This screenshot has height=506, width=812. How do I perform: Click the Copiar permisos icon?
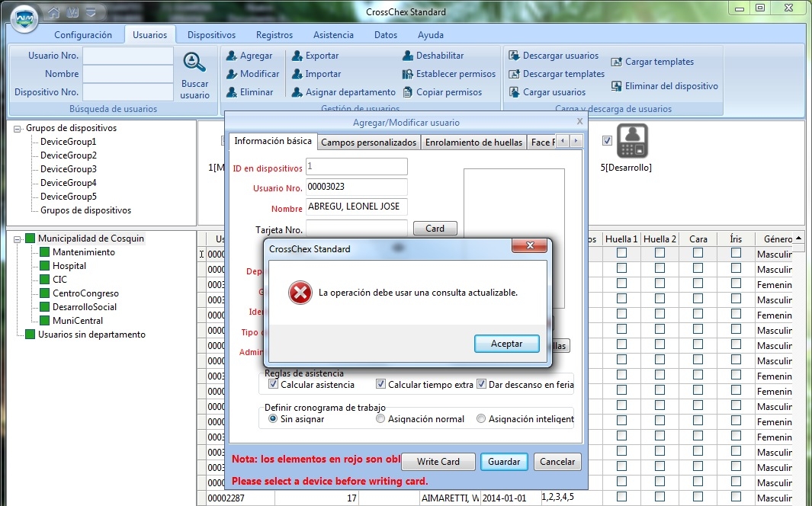pyautogui.click(x=408, y=92)
